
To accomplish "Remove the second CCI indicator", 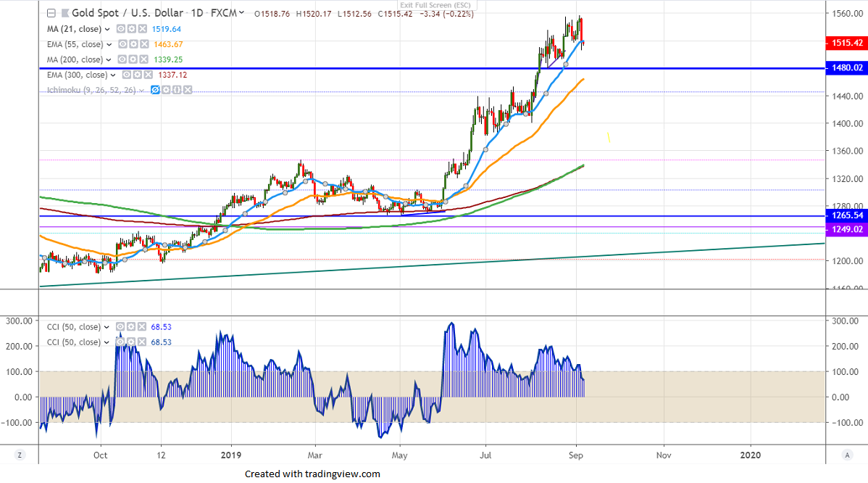I will coord(142,342).
